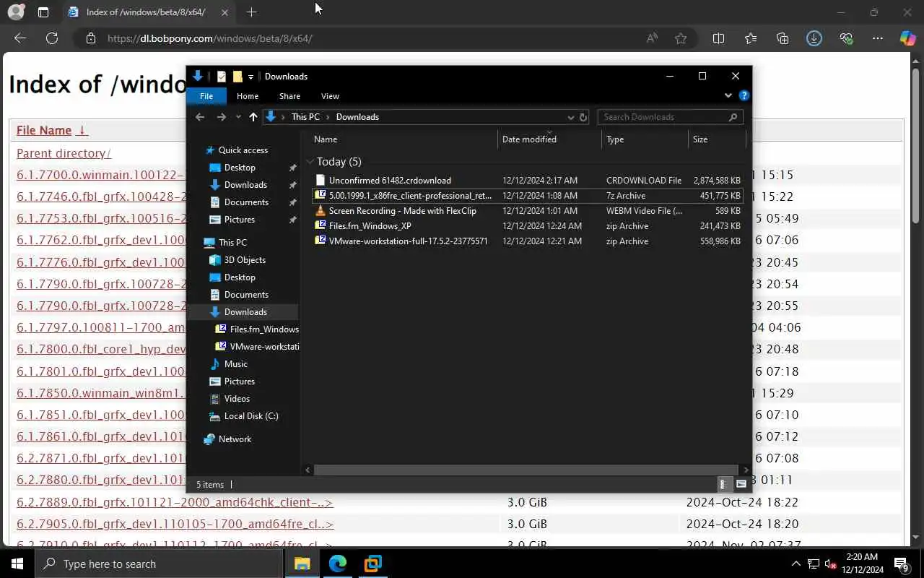Open Quick access in navigation pane

243,150
